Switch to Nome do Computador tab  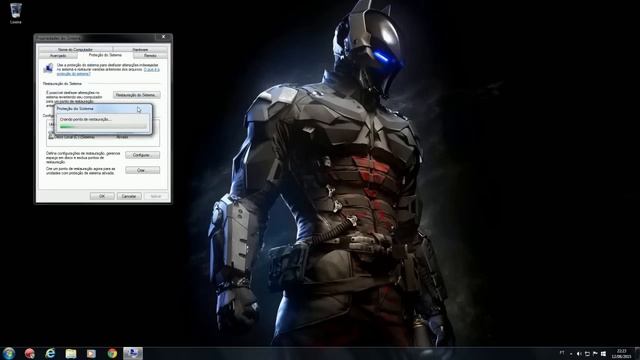75,49
